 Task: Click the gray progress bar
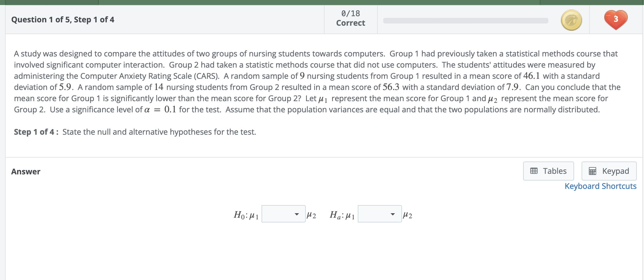pos(466,21)
